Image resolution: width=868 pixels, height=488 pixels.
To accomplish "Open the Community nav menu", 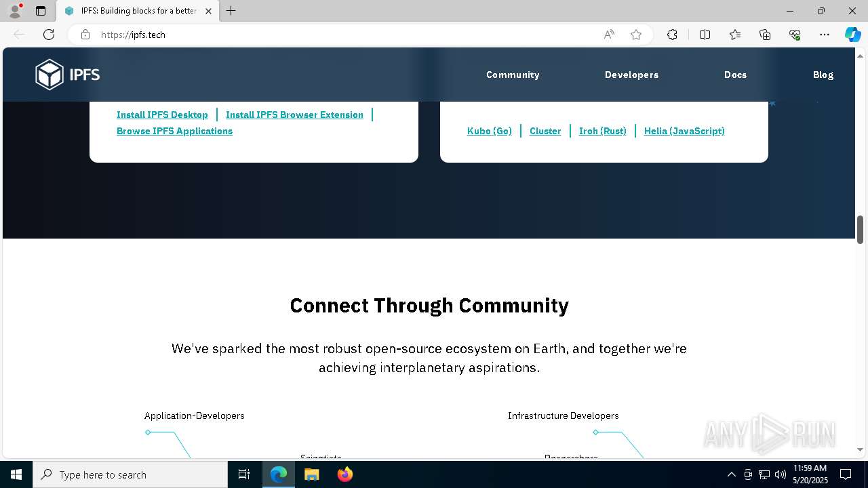I will tap(513, 75).
